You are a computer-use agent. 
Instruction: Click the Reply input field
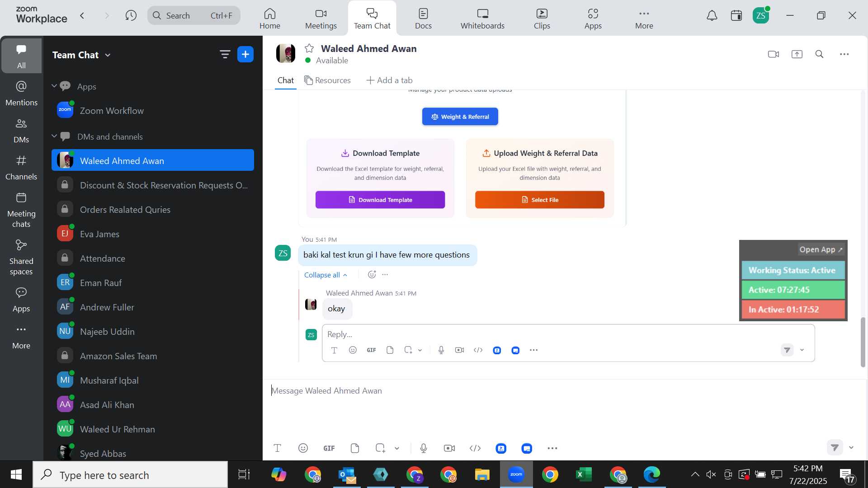coord(568,334)
